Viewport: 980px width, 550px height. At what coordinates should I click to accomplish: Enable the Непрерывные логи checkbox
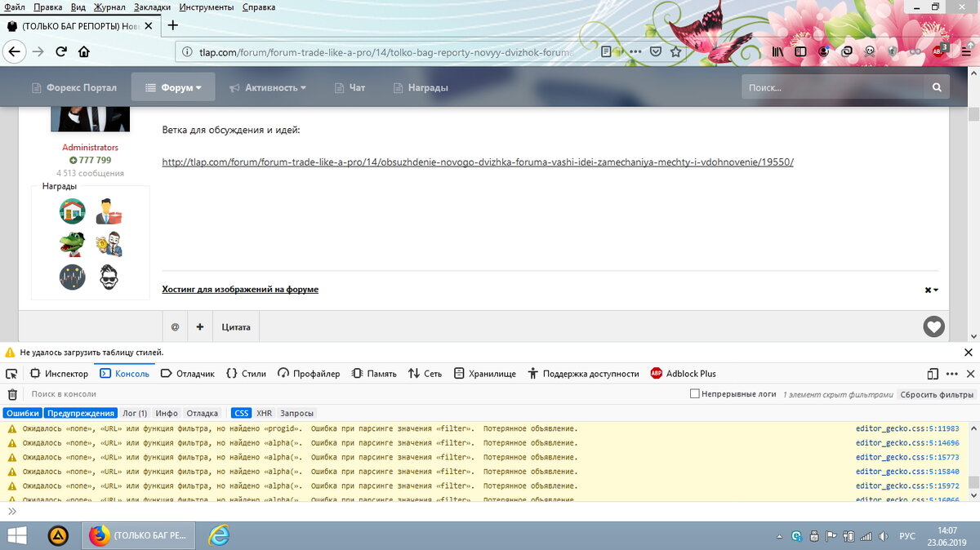(695, 394)
